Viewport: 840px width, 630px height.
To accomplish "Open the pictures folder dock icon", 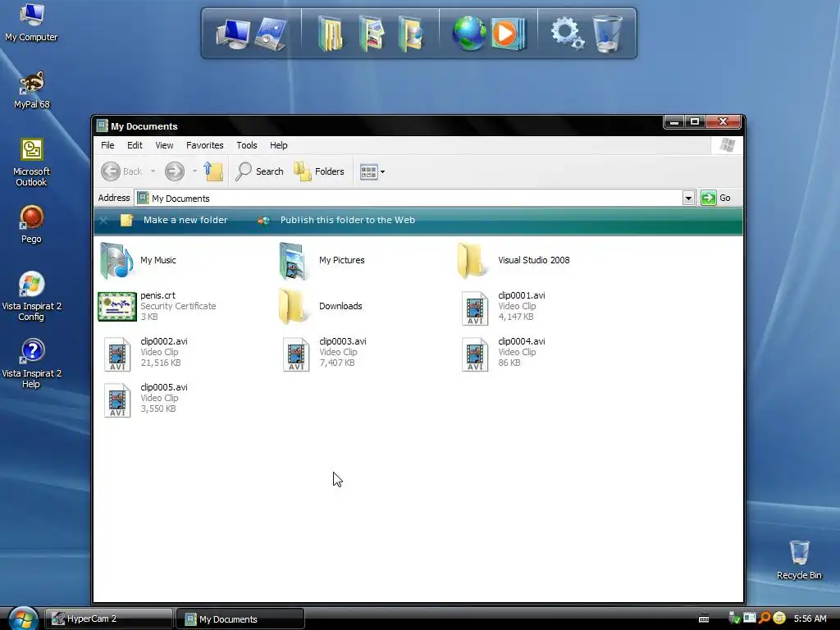I will click(372, 34).
